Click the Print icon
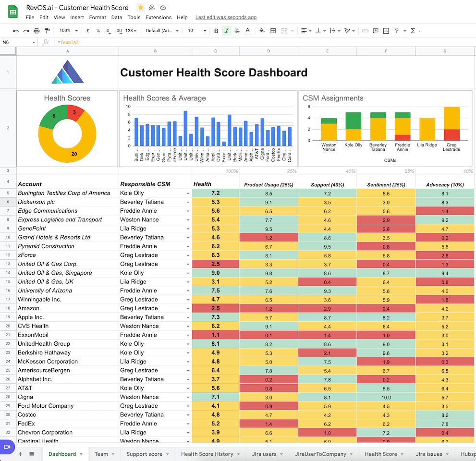Viewport: 476px width, 461px height. tap(37, 31)
